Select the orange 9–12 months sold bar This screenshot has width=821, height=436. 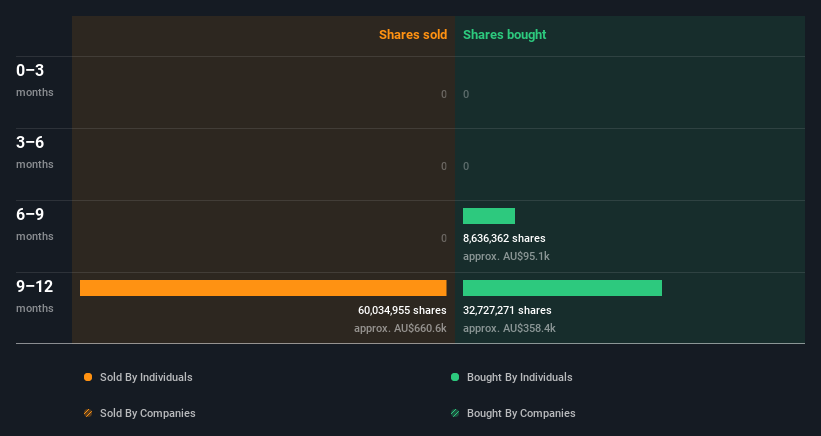coord(263,288)
